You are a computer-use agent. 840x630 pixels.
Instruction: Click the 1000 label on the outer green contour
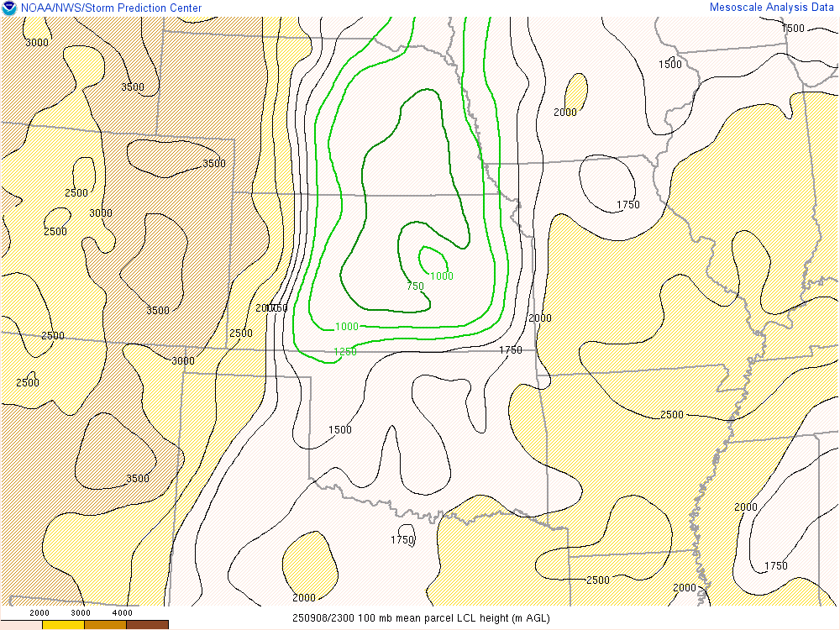(347, 327)
